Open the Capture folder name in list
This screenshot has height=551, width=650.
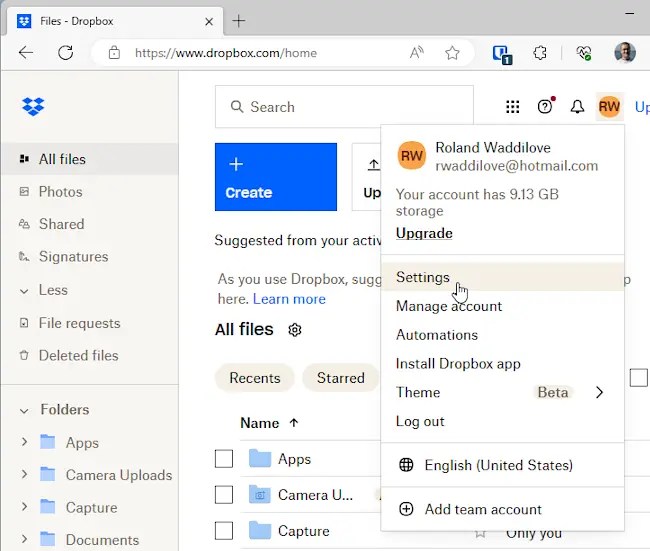click(303, 531)
